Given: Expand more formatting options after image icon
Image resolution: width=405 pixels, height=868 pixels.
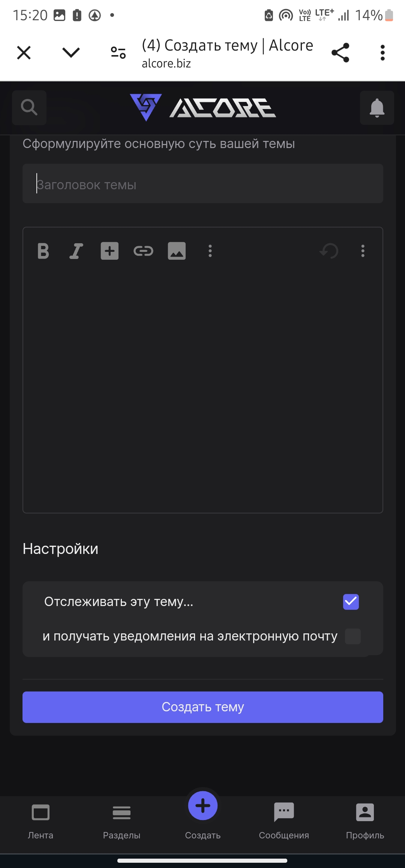Looking at the screenshot, I should click(210, 251).
